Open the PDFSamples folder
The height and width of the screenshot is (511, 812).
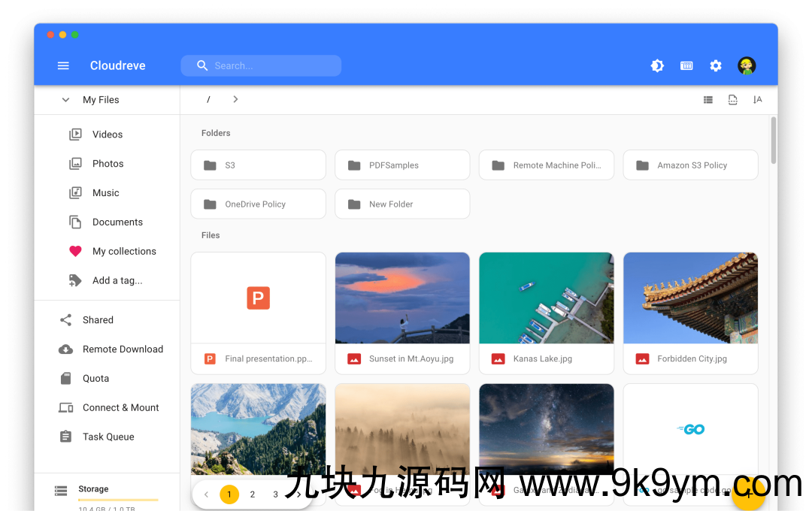click(x=401, y=165)
